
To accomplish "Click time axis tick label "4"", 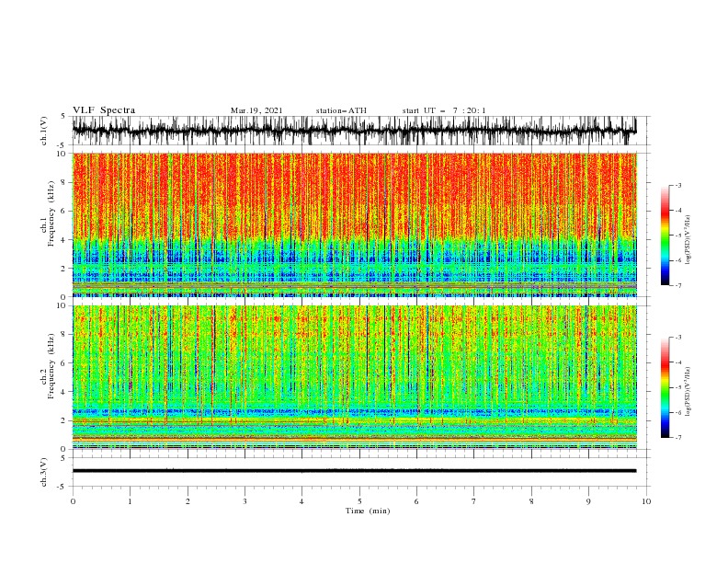I will (x=302, y=501).
